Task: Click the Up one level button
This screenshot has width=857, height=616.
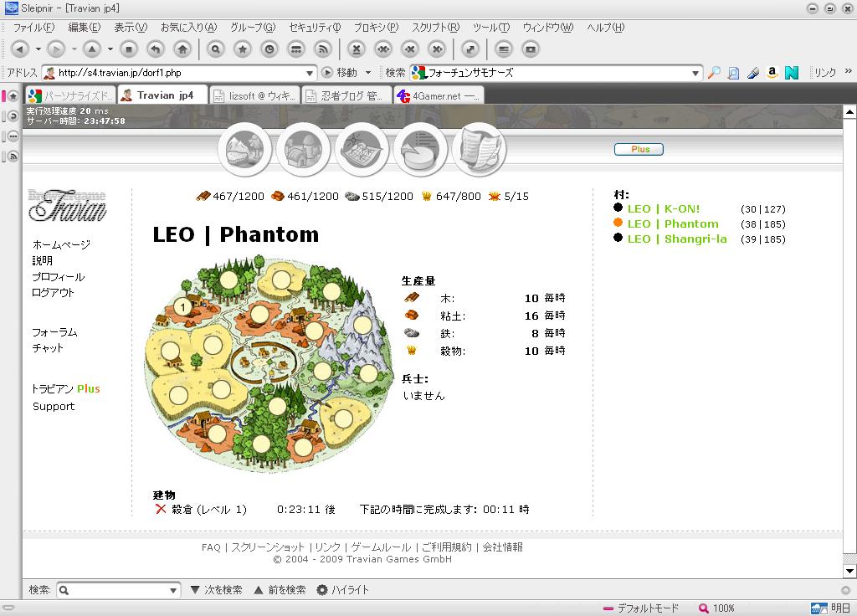Action: [x=92, y=49]
